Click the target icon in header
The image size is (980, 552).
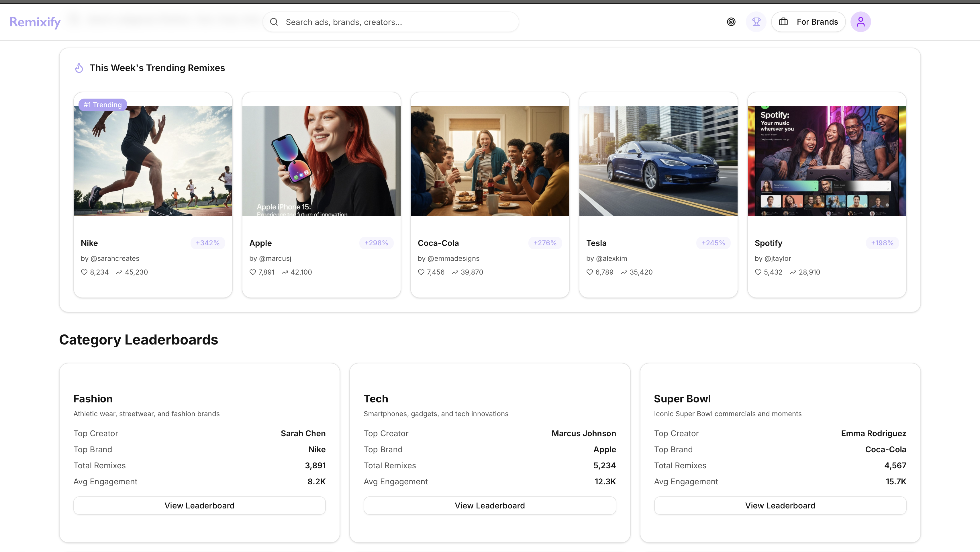(x=731, y=22)
